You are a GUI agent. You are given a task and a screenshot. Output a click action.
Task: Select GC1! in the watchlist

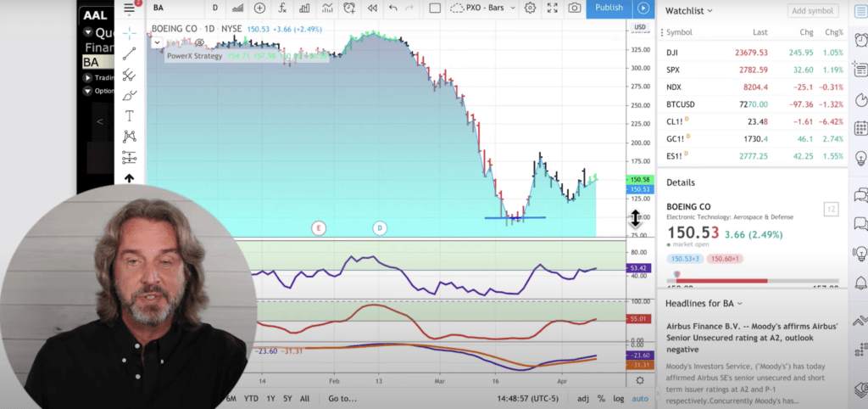[753, 138]
